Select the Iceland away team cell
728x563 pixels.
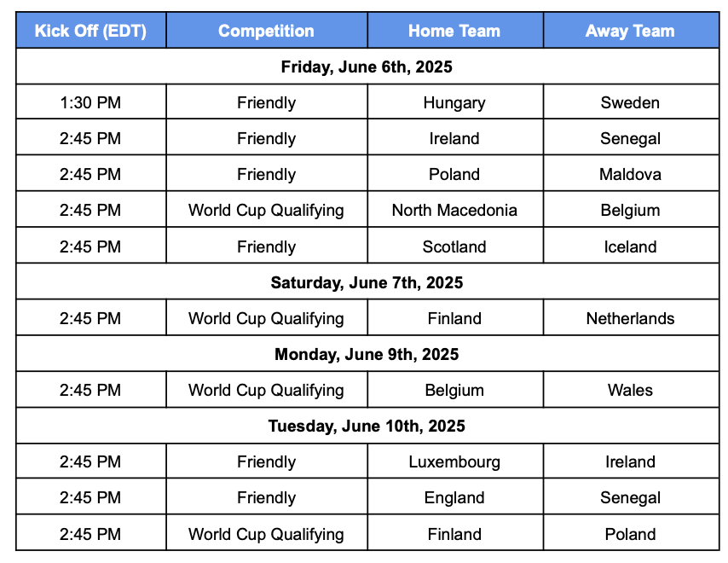(x=631, y=247)
